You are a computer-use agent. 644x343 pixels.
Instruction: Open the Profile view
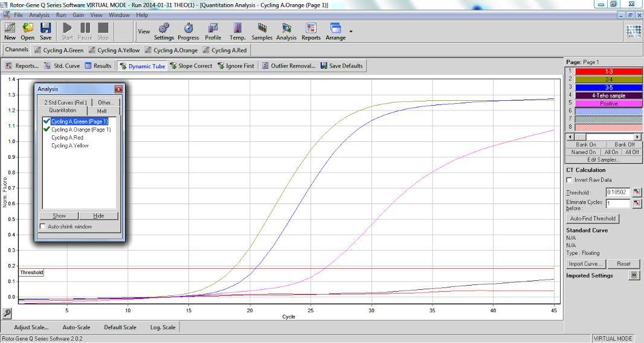(213, 31)
